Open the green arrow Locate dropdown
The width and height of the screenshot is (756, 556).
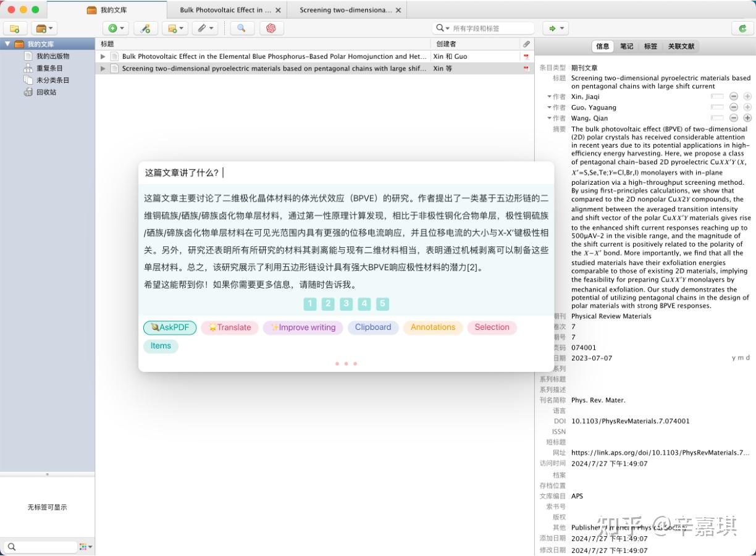point(555,28)
